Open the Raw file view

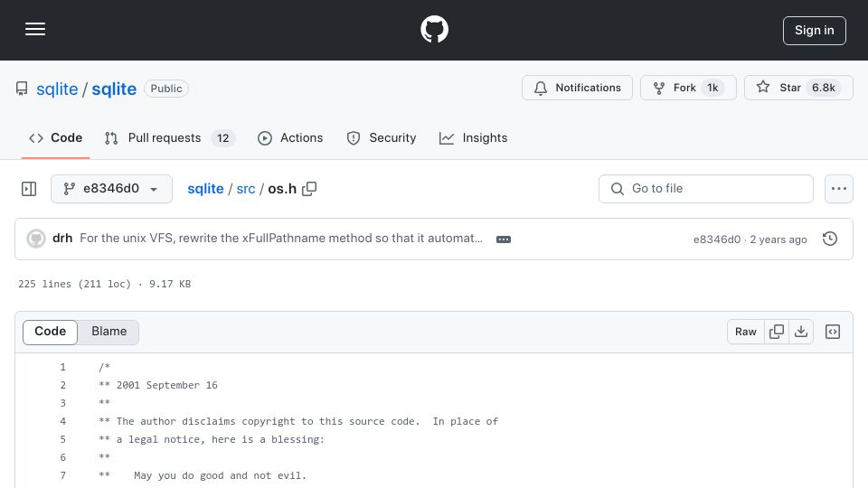pyautogui.click(x=746, y=332)
